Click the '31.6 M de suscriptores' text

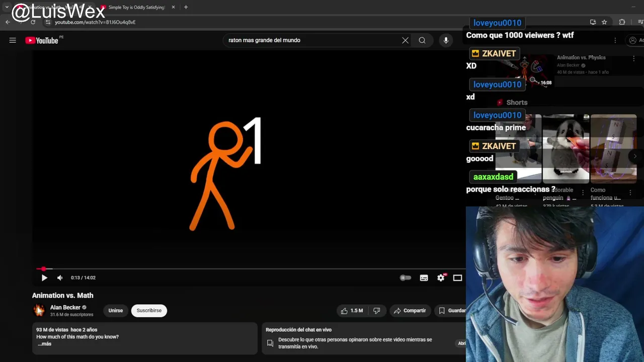pyautogui.click(x=71, y=315)
